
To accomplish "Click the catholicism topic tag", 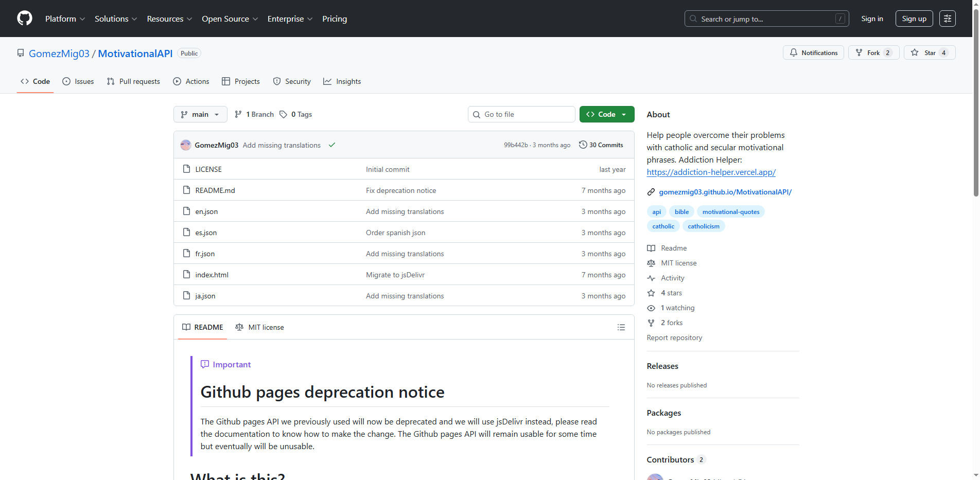I will (x=704, y=226).
